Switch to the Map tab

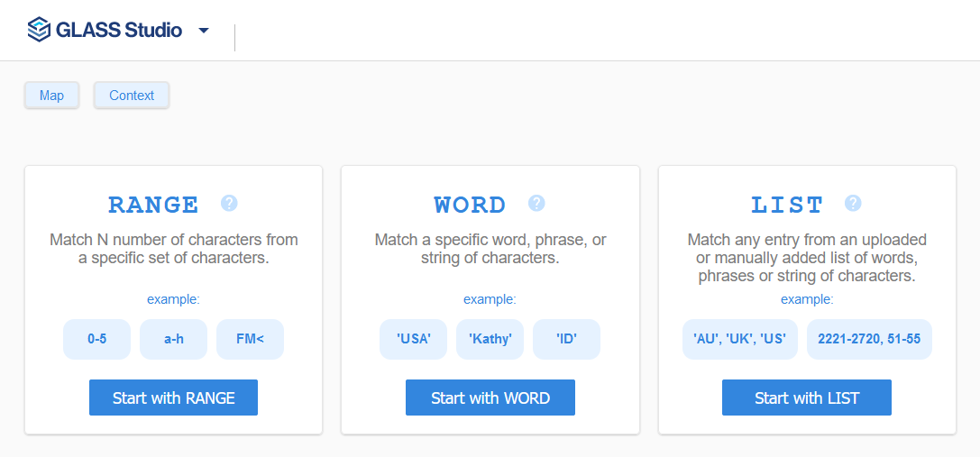[x=52, y=96]
